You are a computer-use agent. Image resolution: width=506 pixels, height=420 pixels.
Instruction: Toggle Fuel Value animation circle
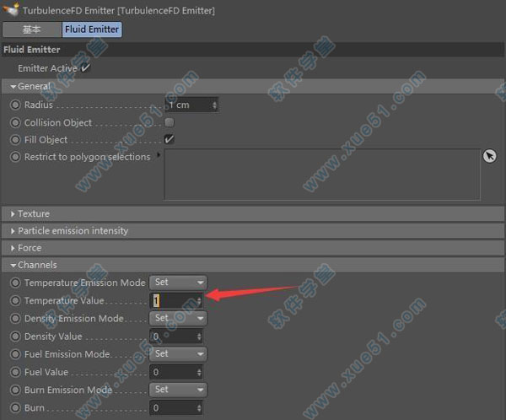15,372
